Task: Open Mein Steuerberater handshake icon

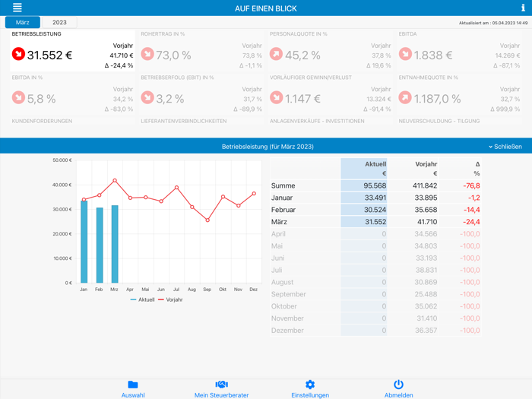Action: [x=222, y=385]
